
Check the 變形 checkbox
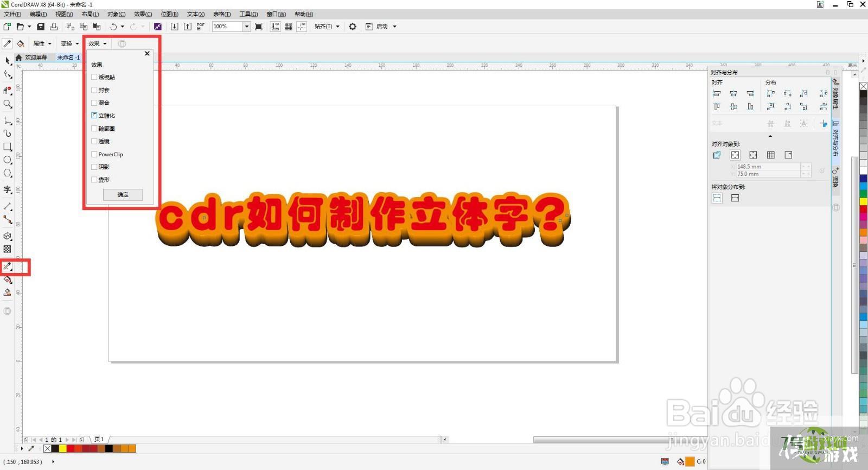coord(94,180)
